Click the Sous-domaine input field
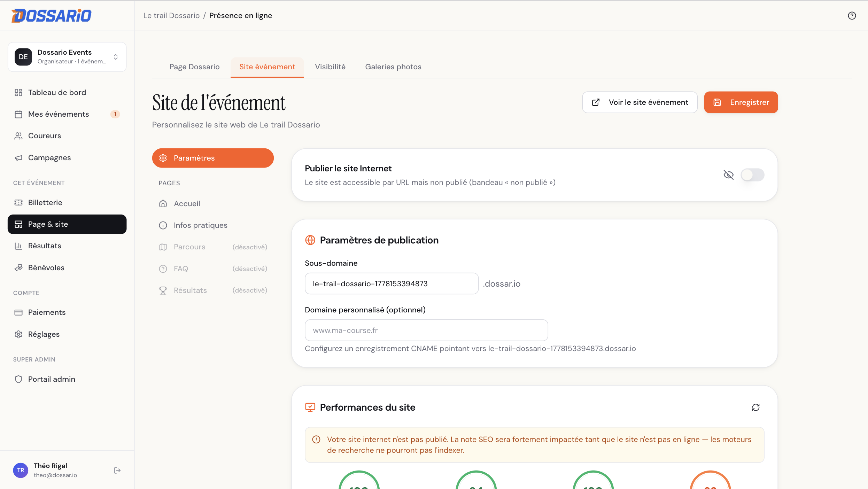This screenshot has height=489, width=868. (392, 284)
